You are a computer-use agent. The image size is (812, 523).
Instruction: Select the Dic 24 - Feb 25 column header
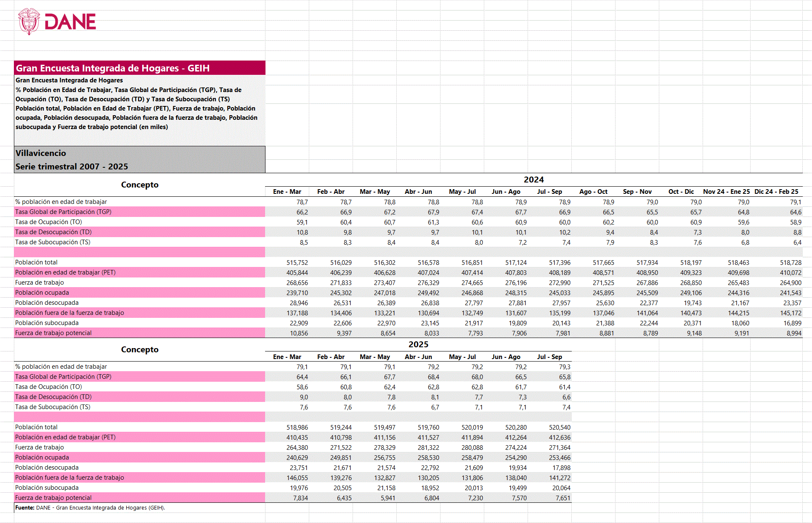(x=776, y=192)
